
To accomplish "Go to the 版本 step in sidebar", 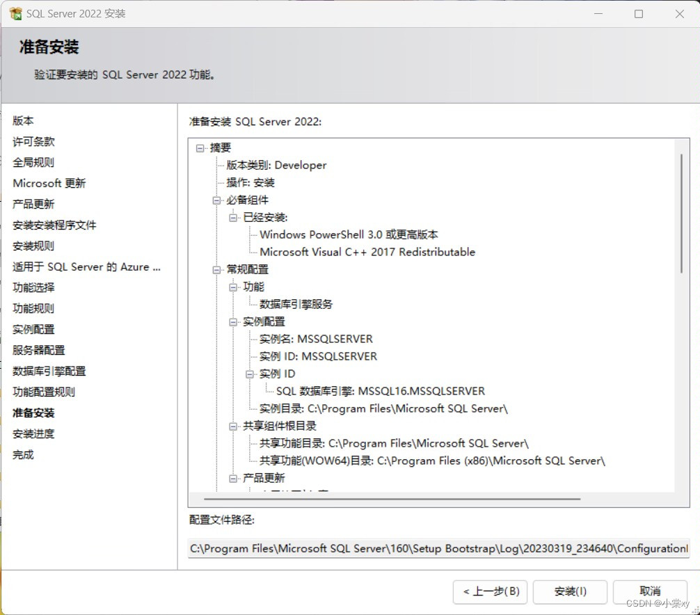I will tap(23, 121).
